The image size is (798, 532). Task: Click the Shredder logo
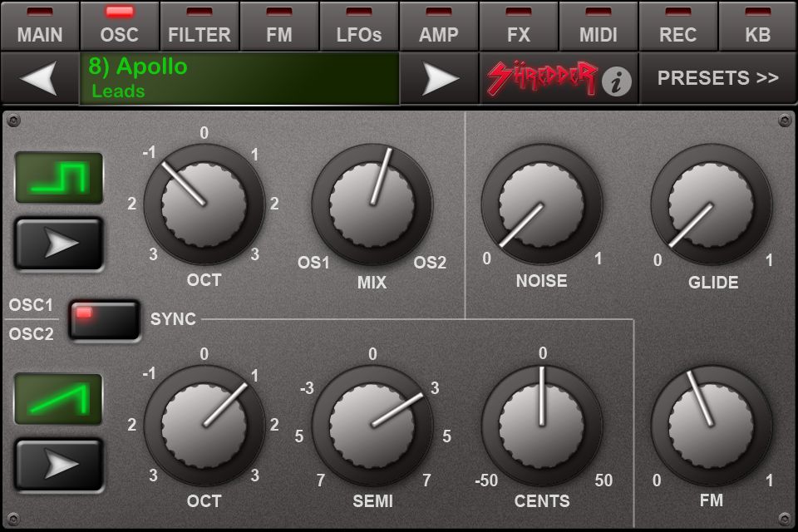(541, 78)
